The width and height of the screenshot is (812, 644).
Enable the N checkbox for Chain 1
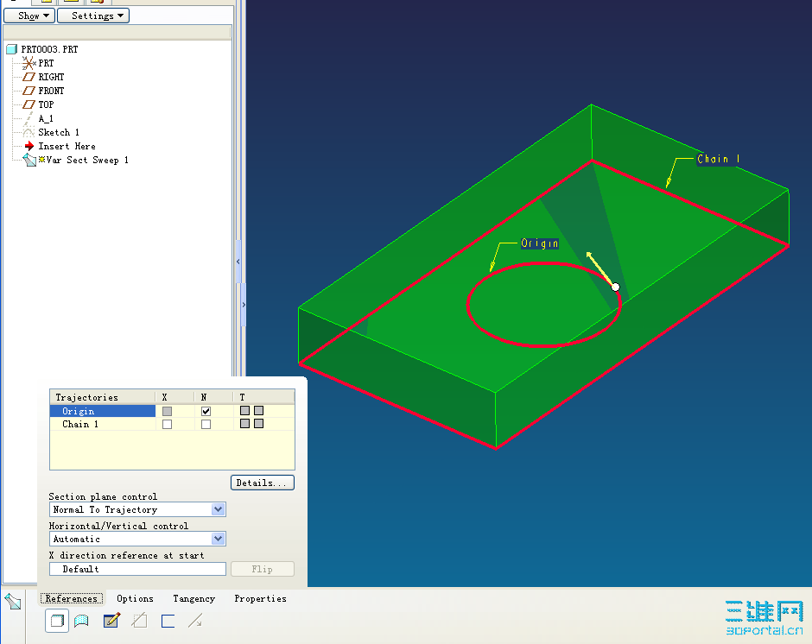pos(206,424)
